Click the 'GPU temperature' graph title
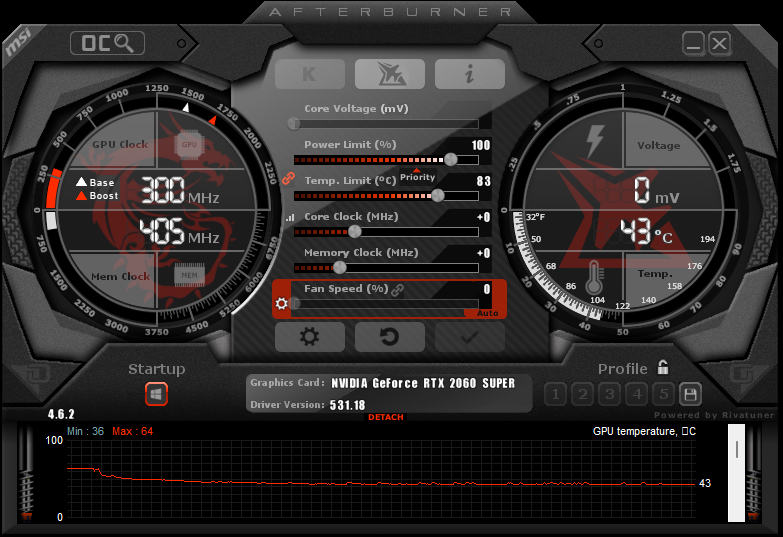Viewport: 783px width, 537px height. 644,431
